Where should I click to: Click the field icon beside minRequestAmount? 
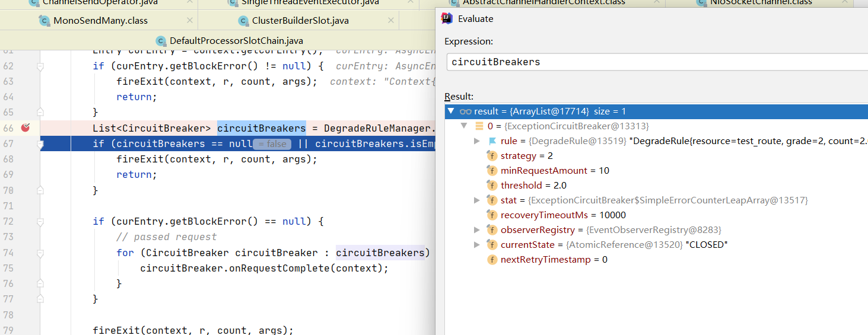[x=492, y=171]
